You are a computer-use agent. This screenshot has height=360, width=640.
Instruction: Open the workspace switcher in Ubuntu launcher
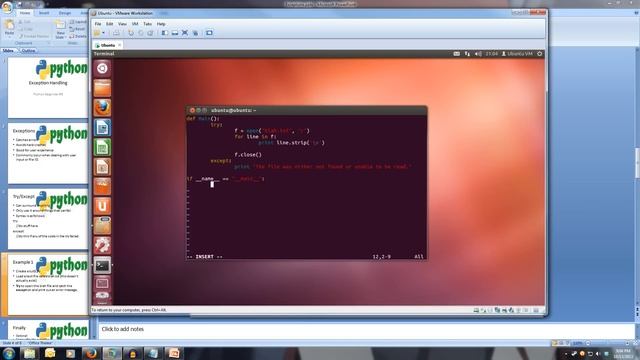[x=102, y=283]
